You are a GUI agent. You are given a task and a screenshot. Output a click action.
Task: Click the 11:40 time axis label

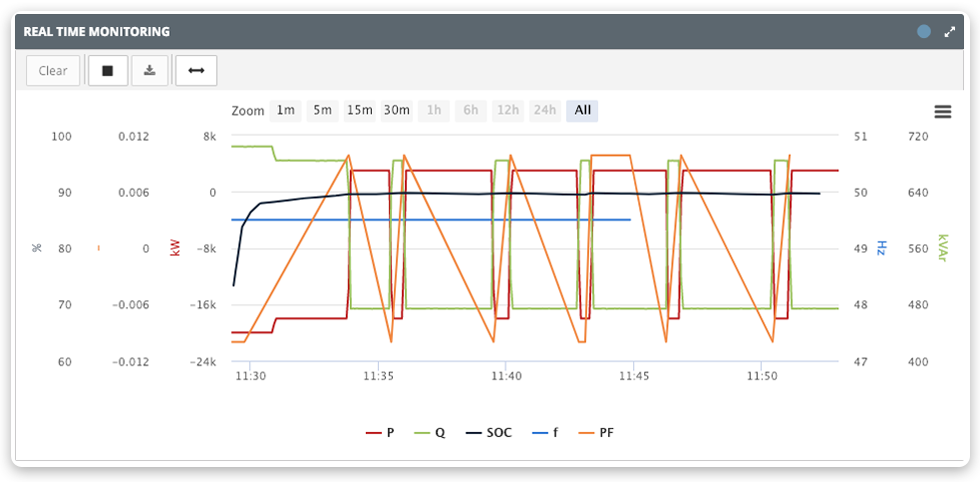[x=505, y=376]
